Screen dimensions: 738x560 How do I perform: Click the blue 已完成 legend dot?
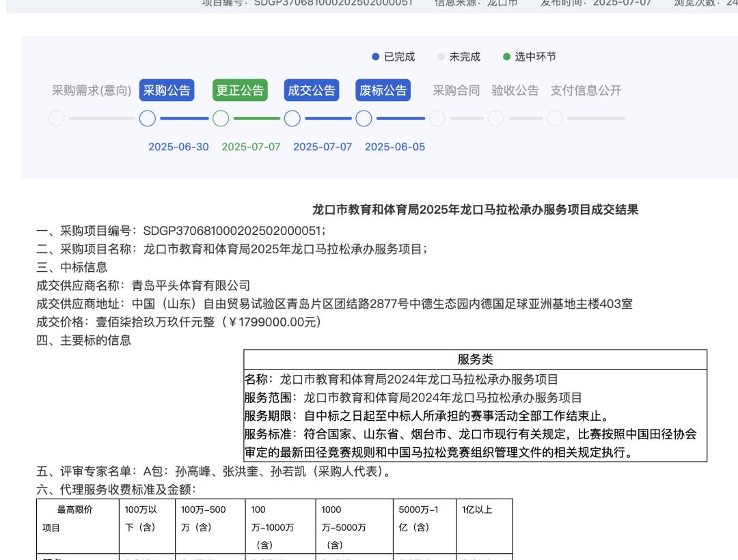click(375, 57)
